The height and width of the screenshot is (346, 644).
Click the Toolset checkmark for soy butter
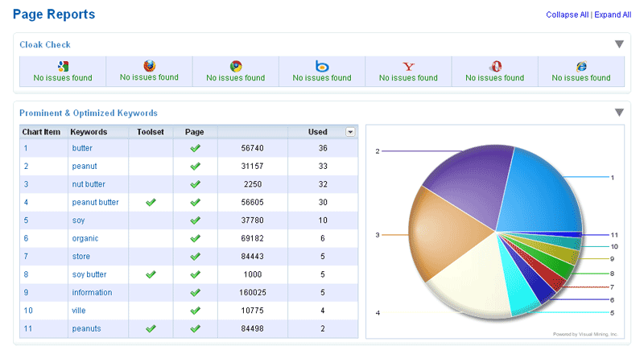(151, 274)
